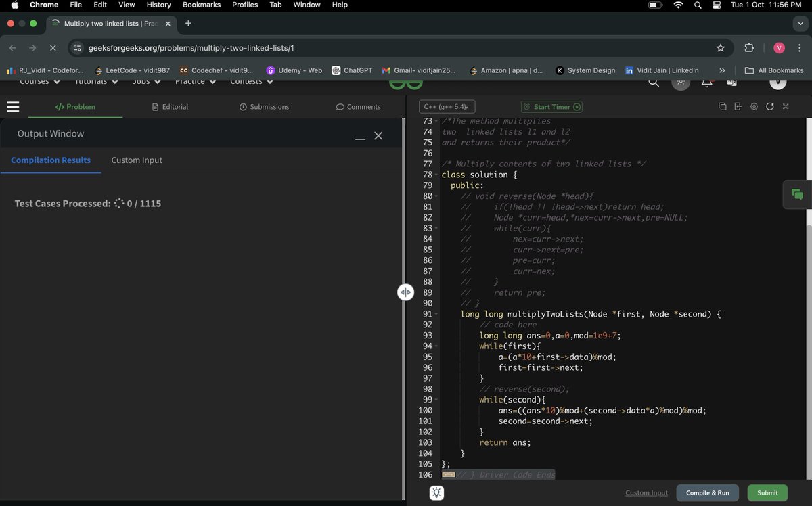
Task: Open the hamburger side menu
Action: tap(13, 107)
